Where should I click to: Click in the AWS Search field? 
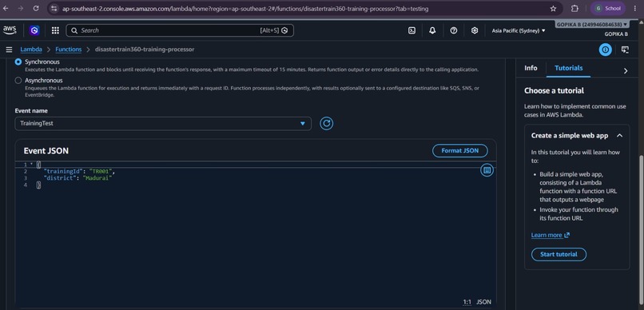pyautogui.click(x=180, y=30)
